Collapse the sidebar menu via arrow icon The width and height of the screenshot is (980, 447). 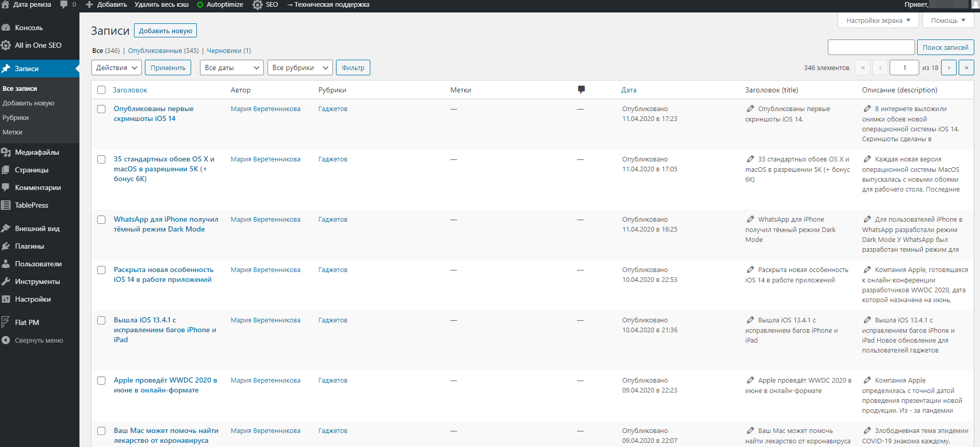6,341
